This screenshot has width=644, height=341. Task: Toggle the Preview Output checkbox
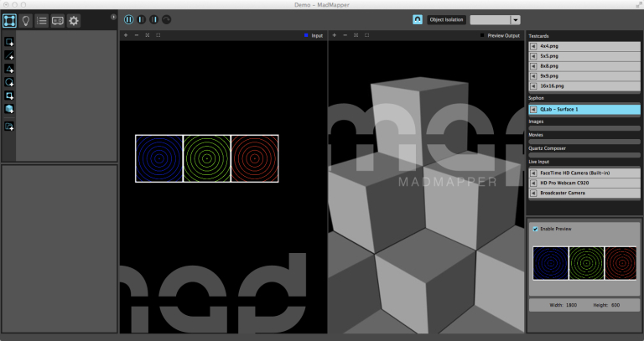(482, 36)
